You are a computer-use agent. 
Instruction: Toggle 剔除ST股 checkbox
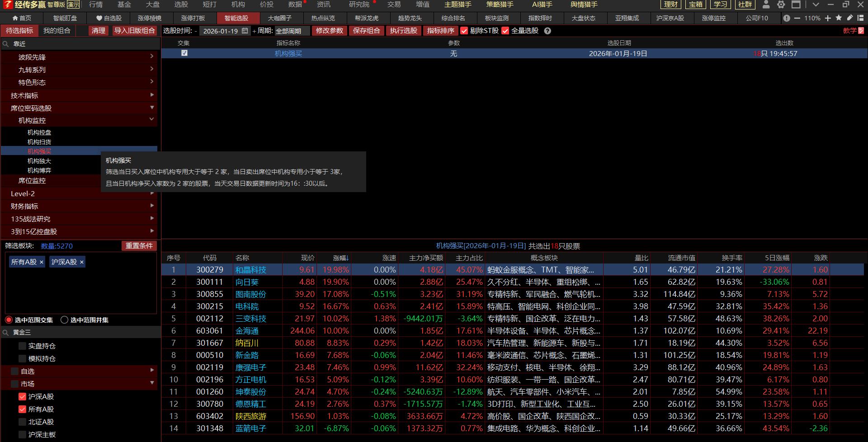click(x=464, y=31)
